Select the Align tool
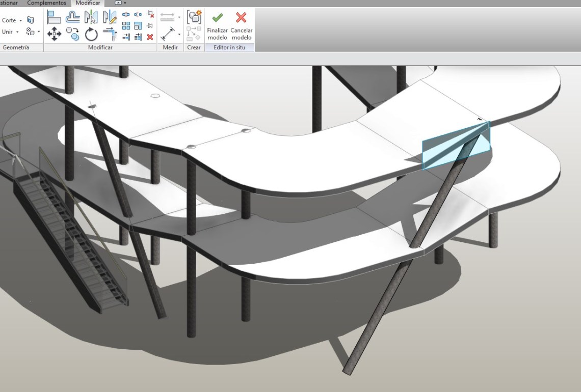Image resolution: width=581 pixels, height=392 pixels. (54, 17)
